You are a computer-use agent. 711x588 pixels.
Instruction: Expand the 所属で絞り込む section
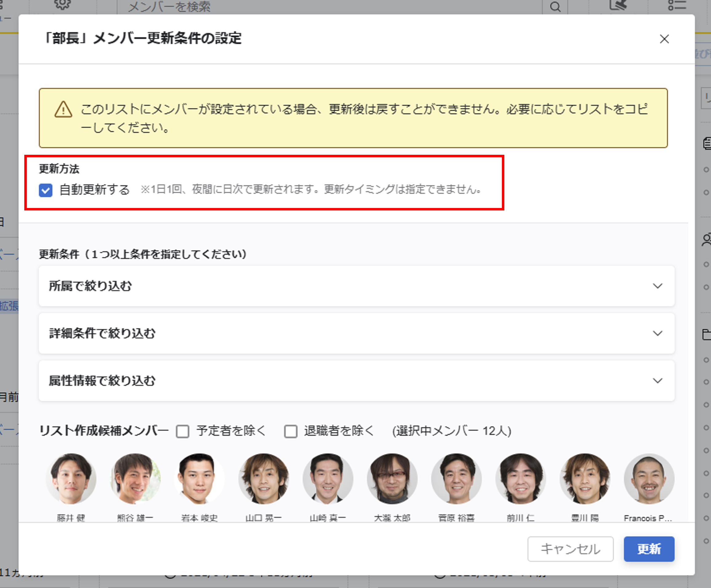pyautogui.click(x=657, y=286)
